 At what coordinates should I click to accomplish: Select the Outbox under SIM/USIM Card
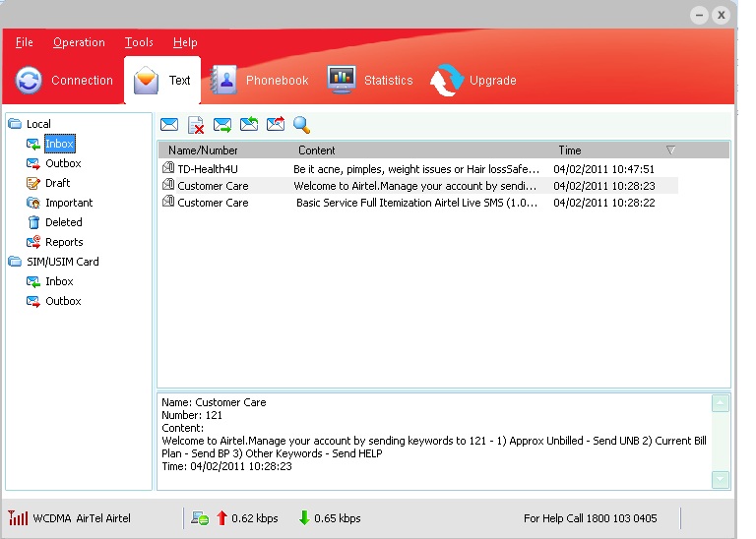[63, 301]
